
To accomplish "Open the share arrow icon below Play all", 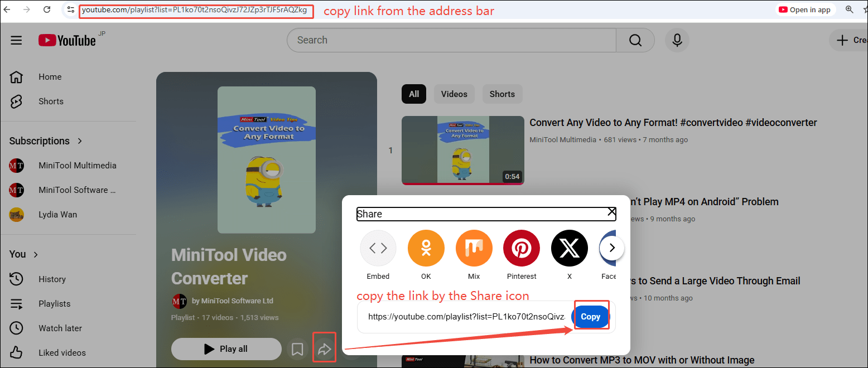I will 324,348.
